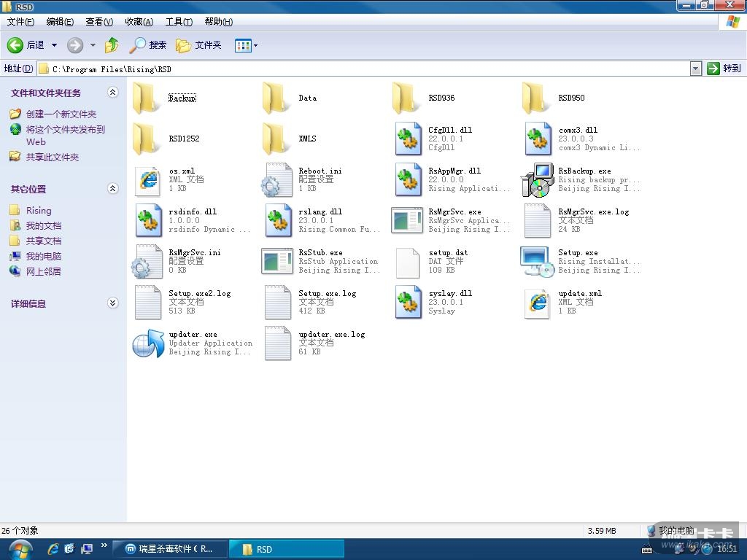Viewport: 747px width, 560px height.
Task: Collapse the 文件和文件夹任务 panel
Action: [113, 93]
